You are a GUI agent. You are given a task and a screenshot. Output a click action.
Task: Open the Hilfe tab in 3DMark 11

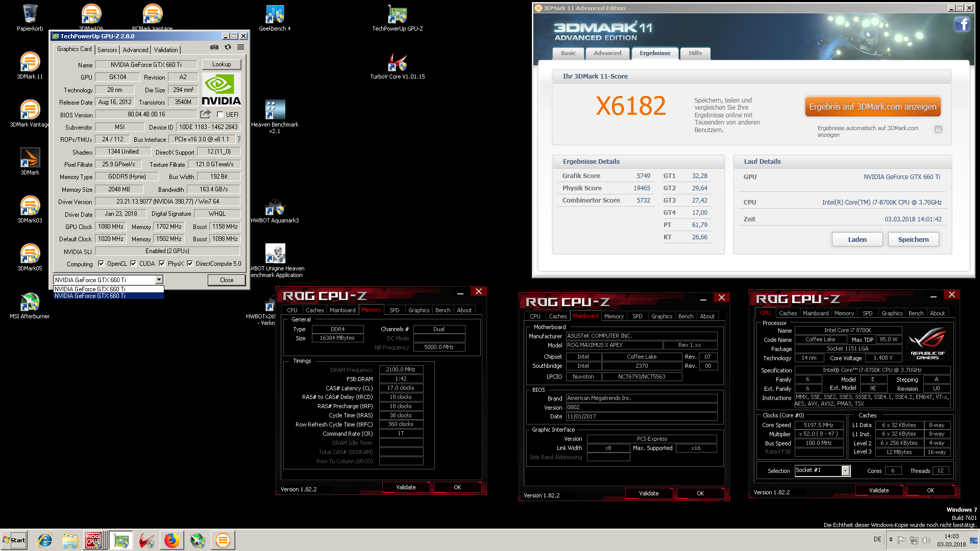point(695,53)
